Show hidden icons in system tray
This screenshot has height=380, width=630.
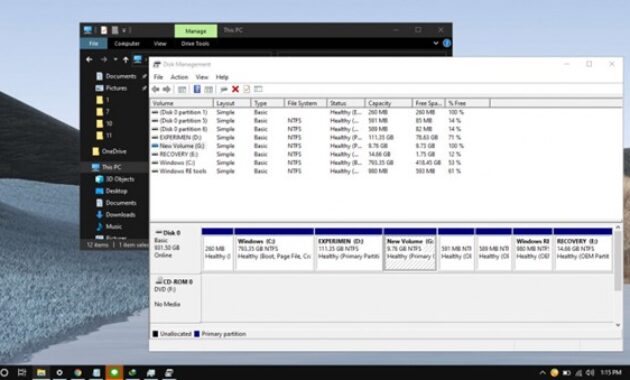tap(542, 373)
